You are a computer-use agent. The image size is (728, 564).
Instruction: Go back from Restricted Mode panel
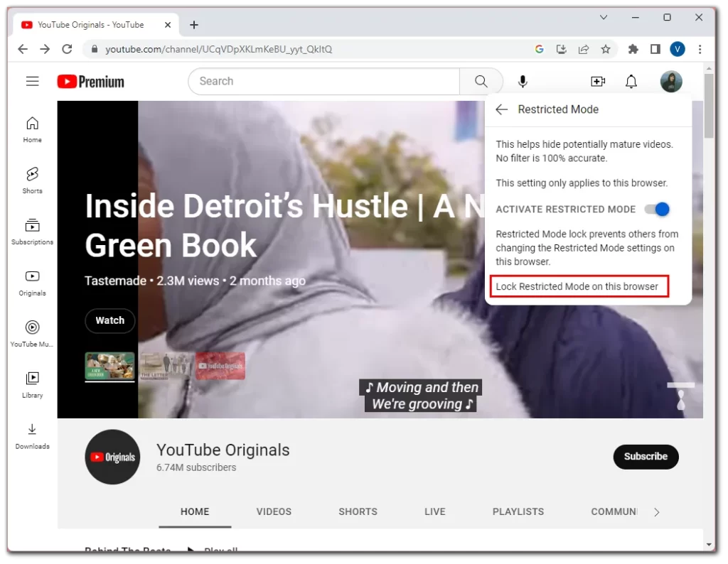coord(501,109)
